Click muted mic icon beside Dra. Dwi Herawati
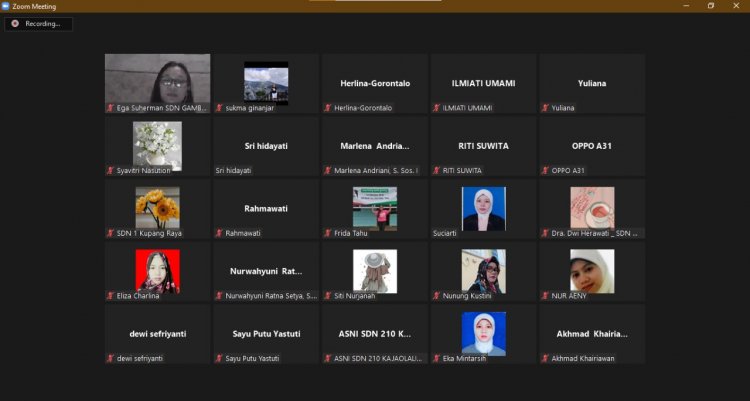The width and height of the screenshot is (750, 401). point(545,234)
